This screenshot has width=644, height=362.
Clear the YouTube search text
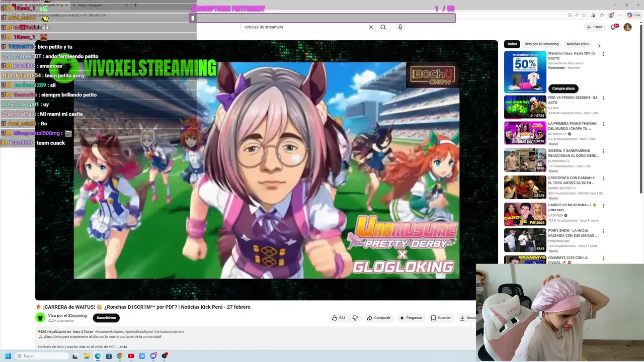371,27
